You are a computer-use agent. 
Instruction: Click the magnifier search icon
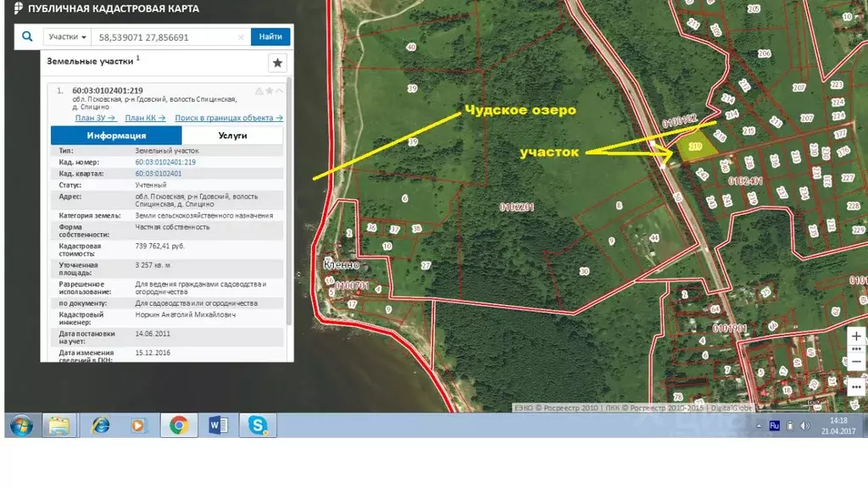click(28, 36)
